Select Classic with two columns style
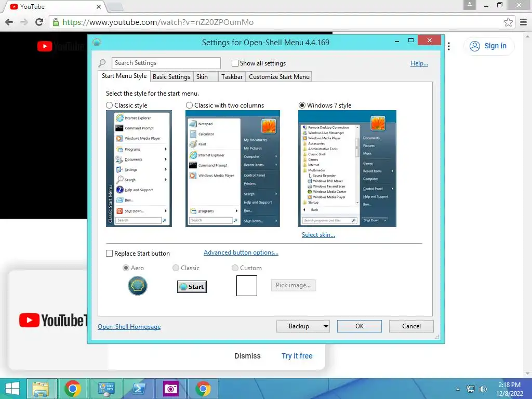 [189, 105]
